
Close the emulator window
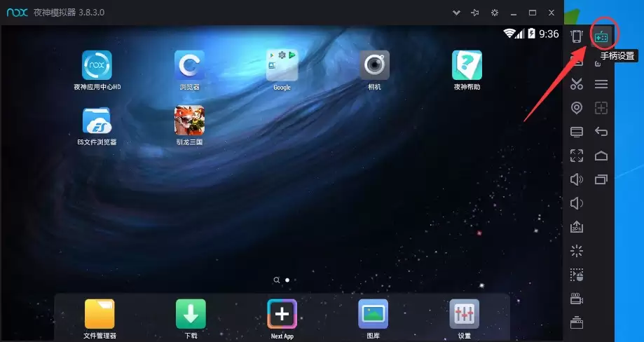551,13
